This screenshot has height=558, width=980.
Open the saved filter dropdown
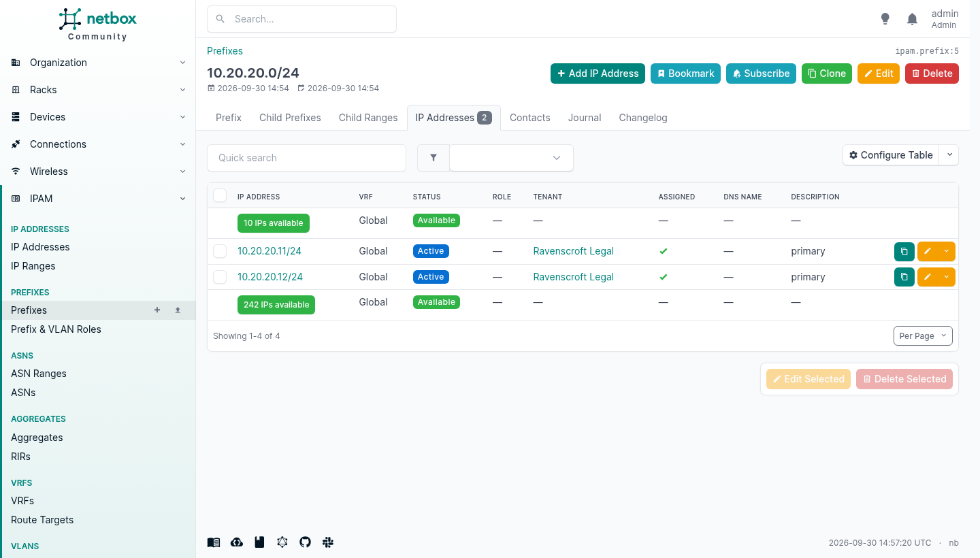(x=511, y=158)
